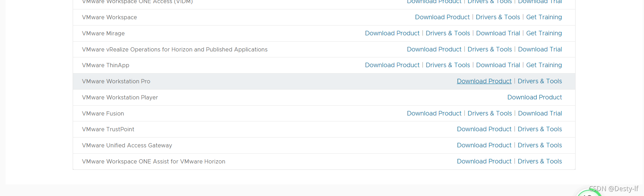Open Drivers & Tools for VMware Workspace
The width and height of the screenshot is (644, 196).
[x=498, y=17]
